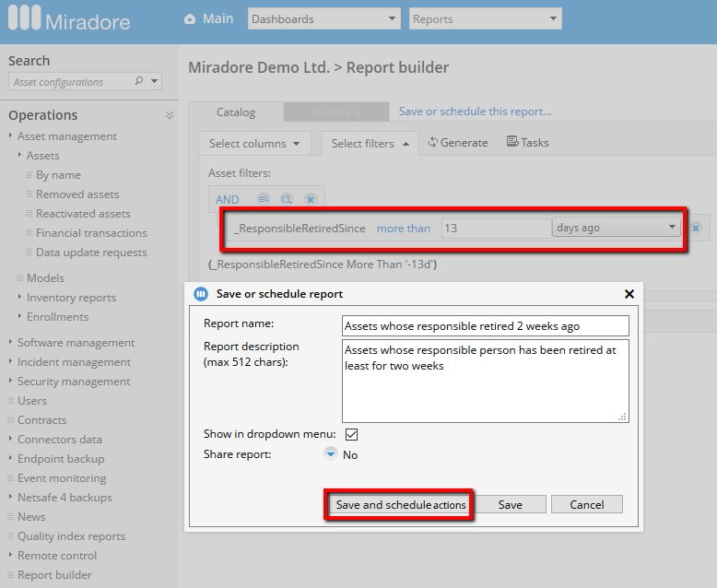This screenshot has width=717, height=588.
Task: Expand Security management node
Action: click(x=10, y=381)
